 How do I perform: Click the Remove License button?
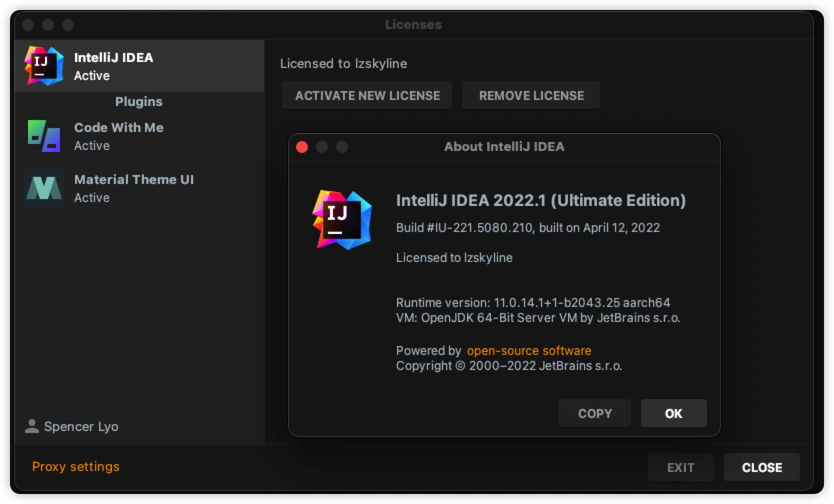tap(531, 95)
